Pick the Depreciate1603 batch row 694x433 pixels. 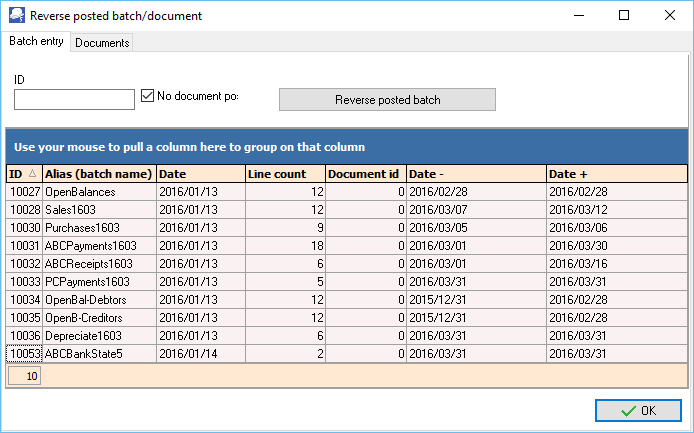[98, 336]
